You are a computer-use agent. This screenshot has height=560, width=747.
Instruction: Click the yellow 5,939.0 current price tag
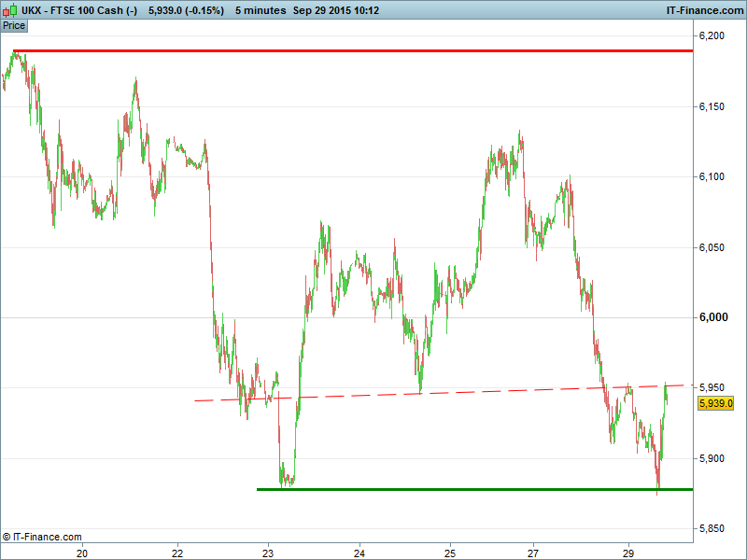click(x=715, y=403)
